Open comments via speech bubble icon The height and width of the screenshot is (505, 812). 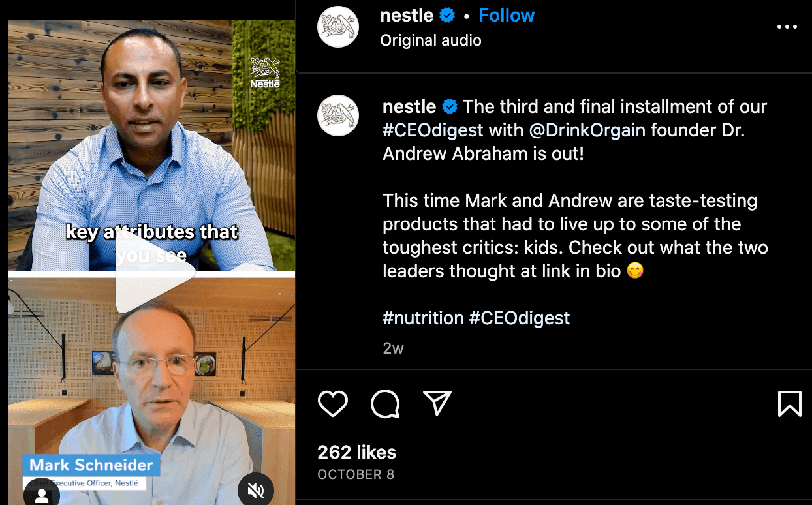point(385,404)
